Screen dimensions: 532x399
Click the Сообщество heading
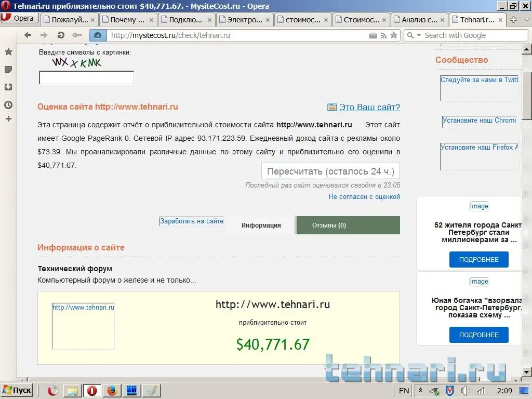461,60
